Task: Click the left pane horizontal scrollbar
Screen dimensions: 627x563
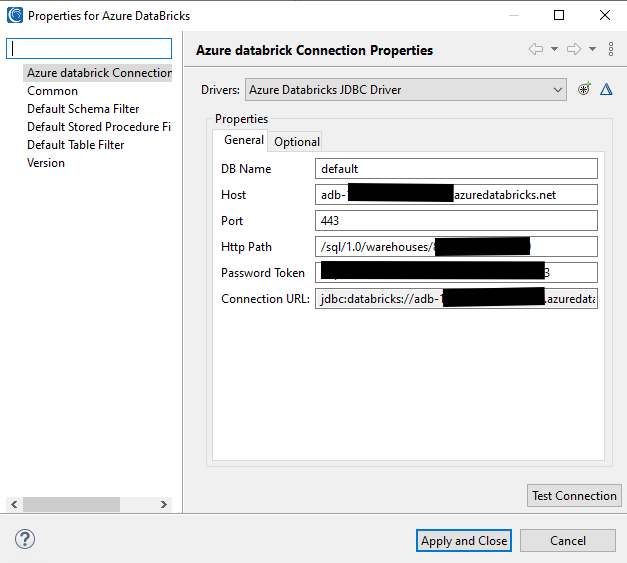Action: click(70, 505)
